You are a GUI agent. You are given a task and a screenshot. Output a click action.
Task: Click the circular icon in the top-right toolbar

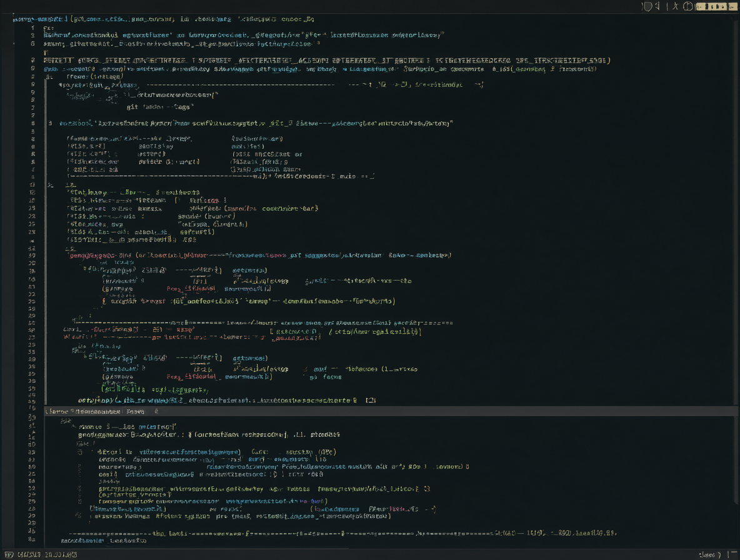coord(688,6)
